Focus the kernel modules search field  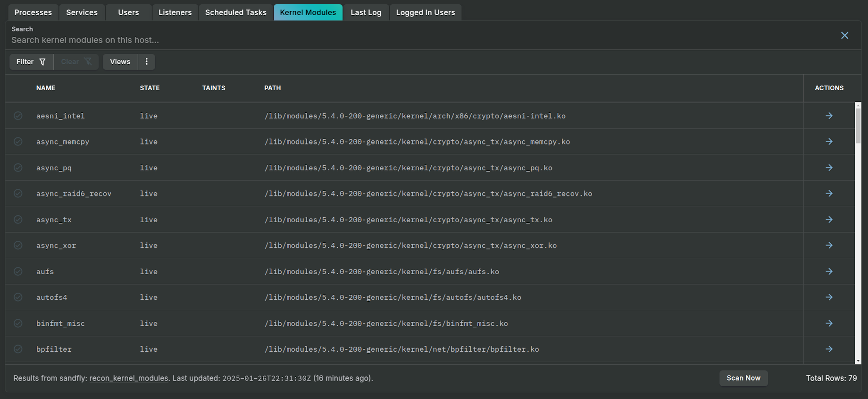coord(420,40)
